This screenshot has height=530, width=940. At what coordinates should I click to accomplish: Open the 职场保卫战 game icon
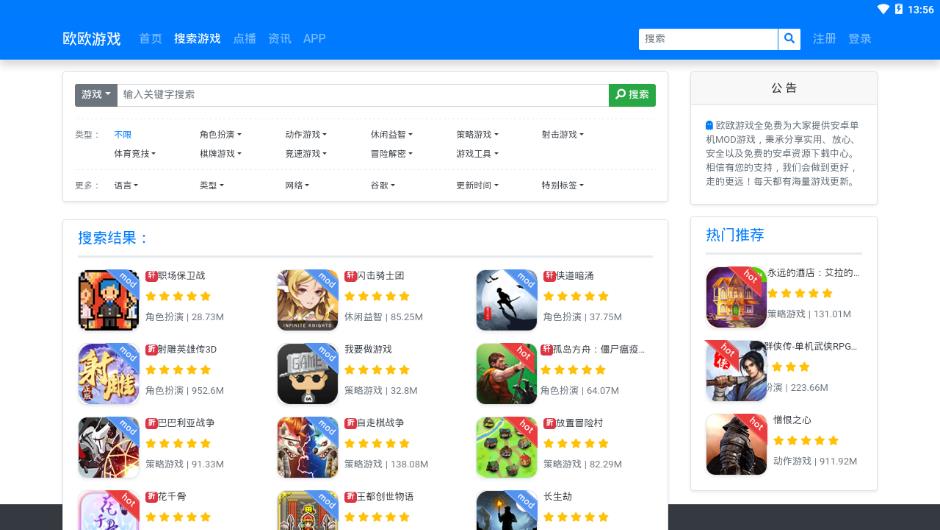pyautogui.click(x=109, y=300)
